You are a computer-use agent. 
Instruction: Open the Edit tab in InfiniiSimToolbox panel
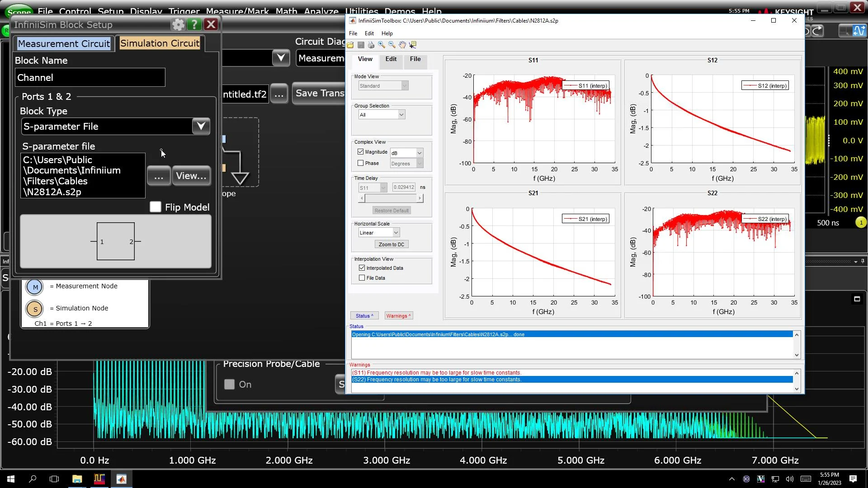click(x=391, y=59)
